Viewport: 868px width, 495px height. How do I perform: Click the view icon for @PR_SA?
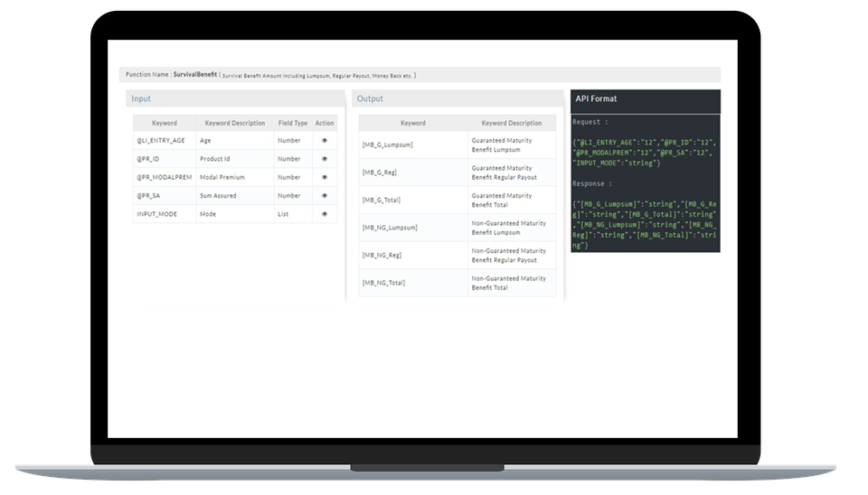click(325, 195)
